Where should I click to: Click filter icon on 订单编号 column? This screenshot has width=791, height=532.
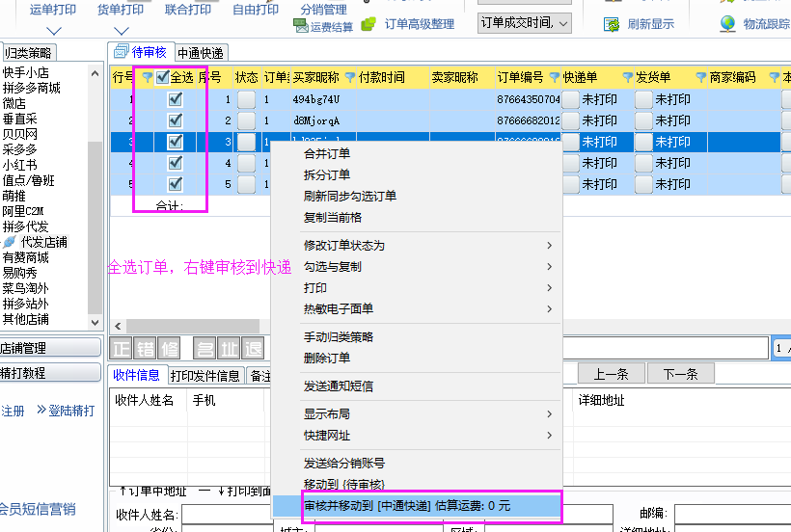(555, 77)
